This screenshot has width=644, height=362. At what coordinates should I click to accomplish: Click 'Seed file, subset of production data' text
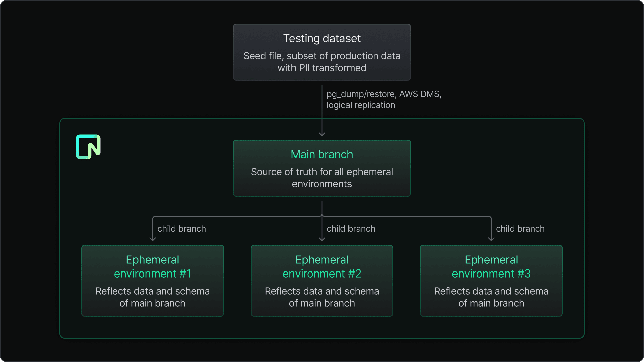[x=322, y=56]
